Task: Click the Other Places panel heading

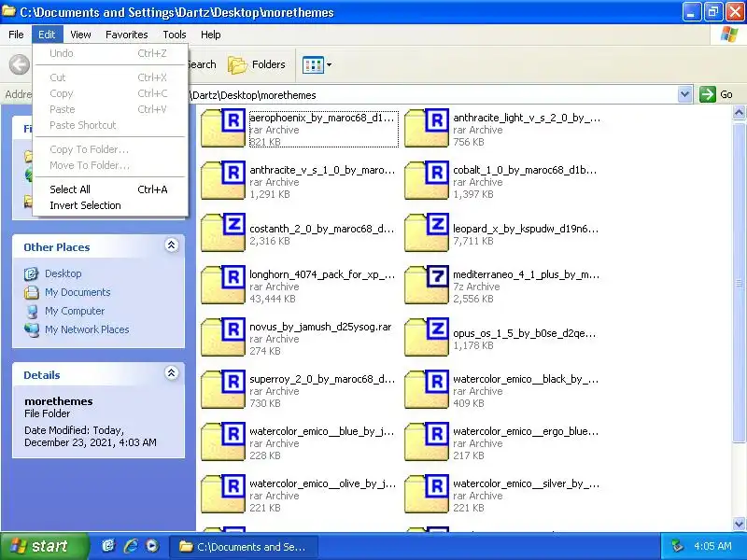Action: point(57,247)
